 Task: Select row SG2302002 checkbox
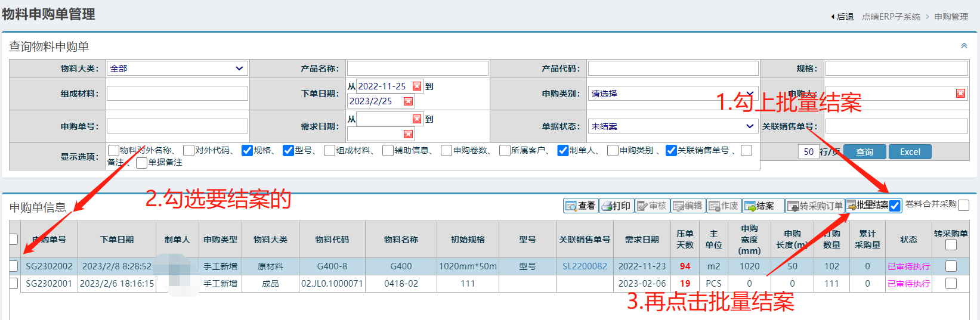click(14, 266)
